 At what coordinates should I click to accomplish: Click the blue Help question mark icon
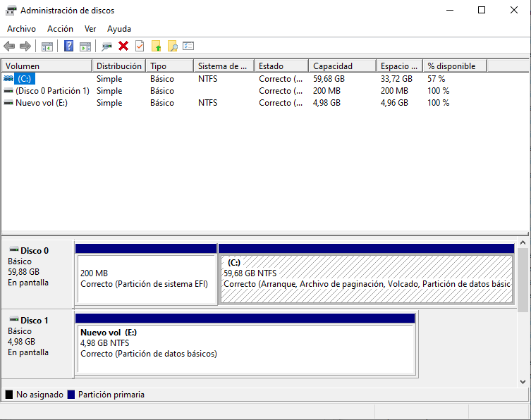(x=68, y=47)
